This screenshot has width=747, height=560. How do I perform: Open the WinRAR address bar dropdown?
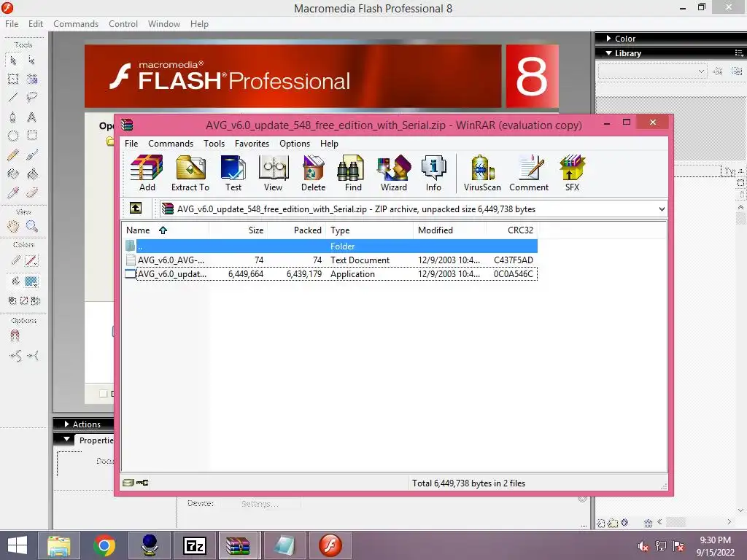pos(661,209)
